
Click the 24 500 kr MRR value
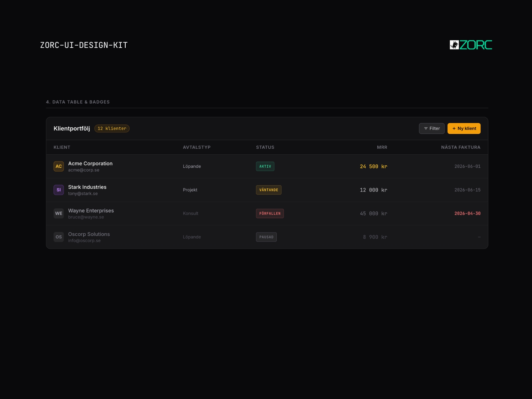(x=373, y=167)
